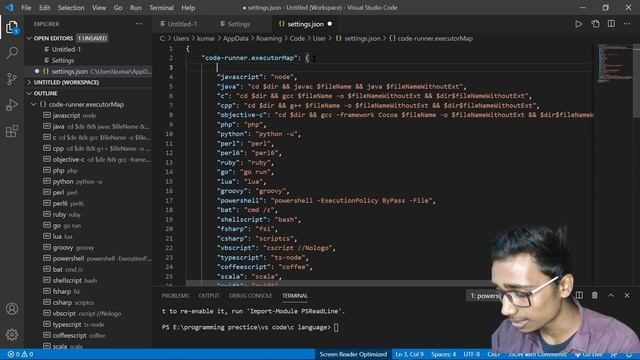Select settings.json in Open Editors
Screen dimensions: 640x360
(88, 71)
